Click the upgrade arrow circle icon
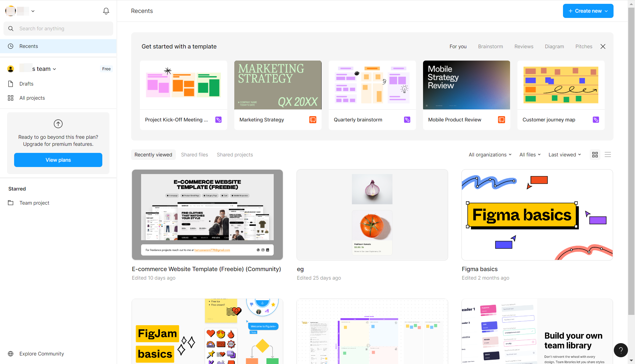The height and width of the screenshot is (364, 635). coord(58,124)
